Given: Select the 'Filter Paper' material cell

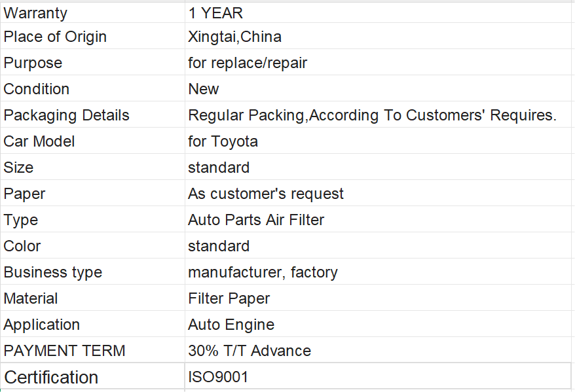Looking at the screenshot, I should [229, 298].
